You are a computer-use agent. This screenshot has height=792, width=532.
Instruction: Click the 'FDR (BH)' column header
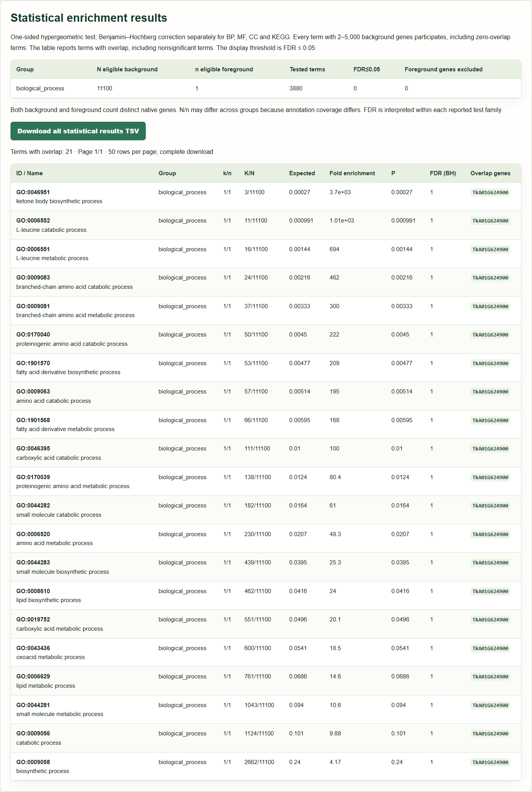point(443,173)
